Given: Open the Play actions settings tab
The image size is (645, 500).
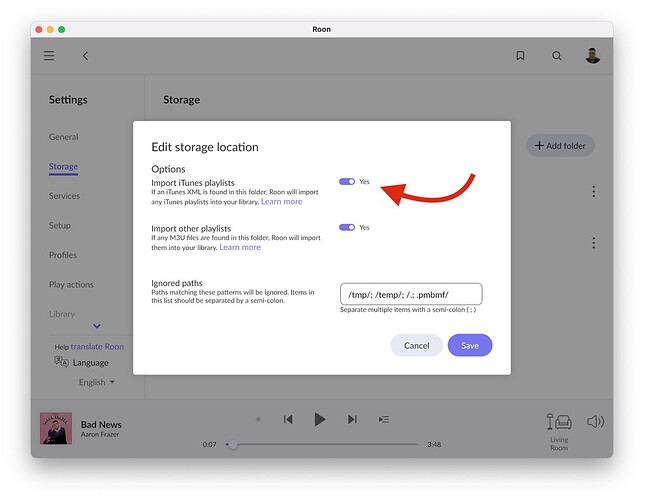Looking at the screenshot, I should 71,285.
